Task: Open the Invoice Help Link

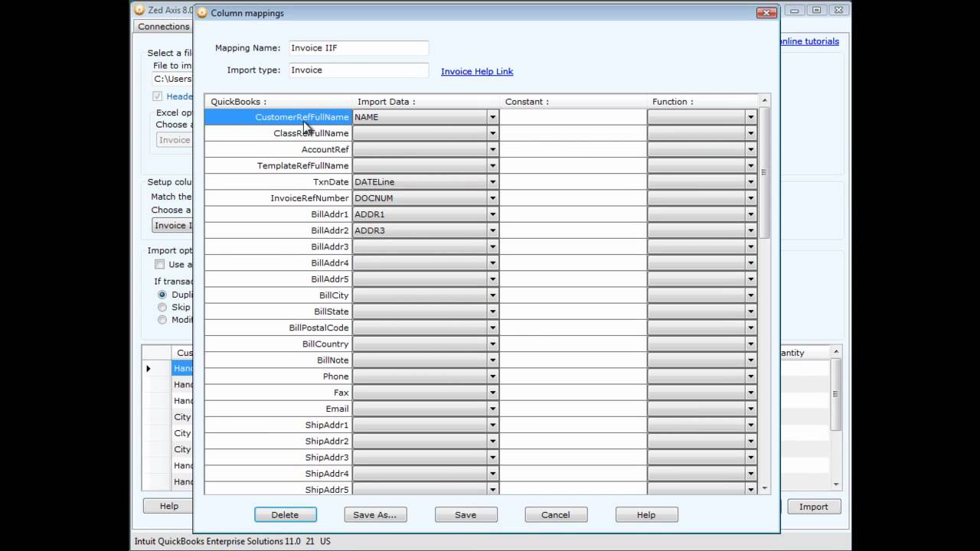Action: click(x=477, y=71)
